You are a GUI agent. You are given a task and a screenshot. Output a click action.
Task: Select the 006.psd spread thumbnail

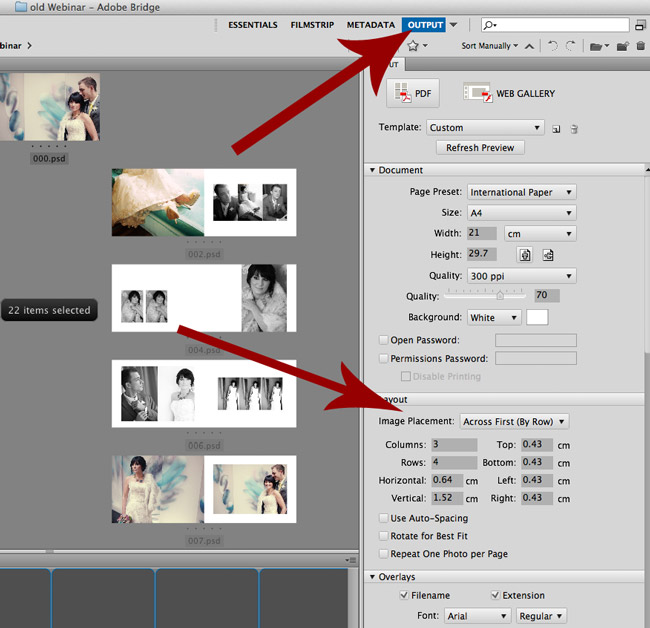point(204,393)
